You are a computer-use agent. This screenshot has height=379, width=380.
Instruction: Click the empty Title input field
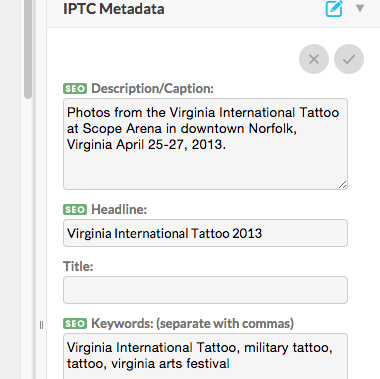coord(205,290)
